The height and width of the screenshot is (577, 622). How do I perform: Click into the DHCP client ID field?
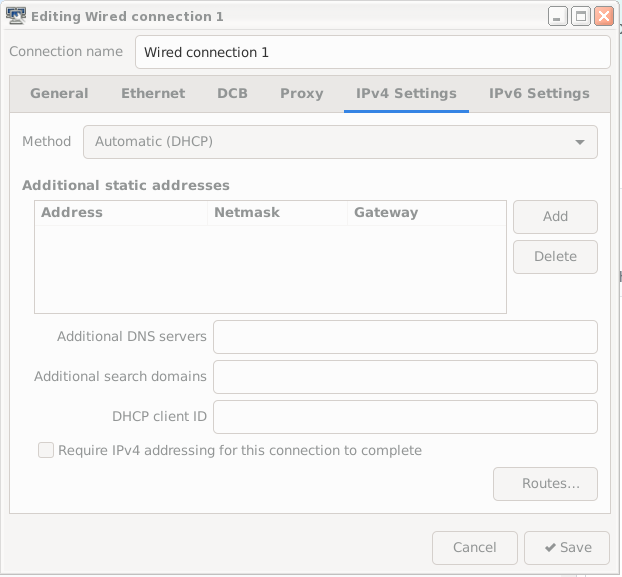point(405,417)
